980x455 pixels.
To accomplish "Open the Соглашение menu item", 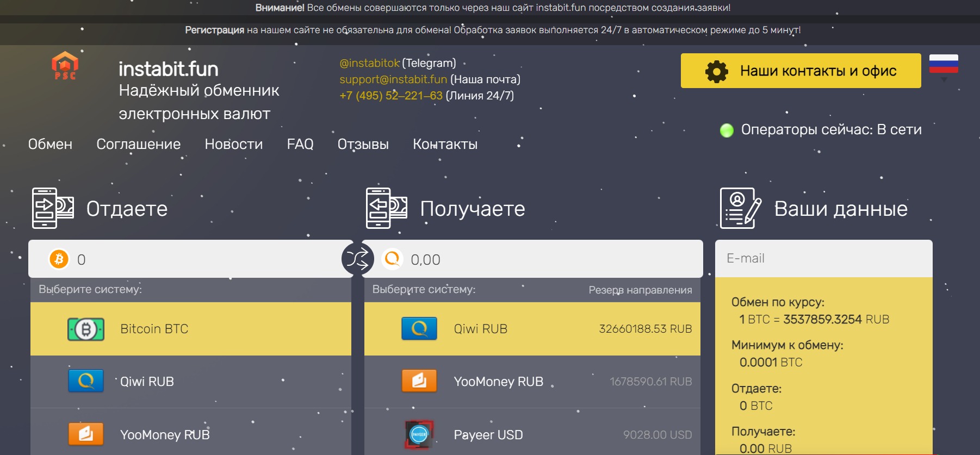I will coord(139,144).
